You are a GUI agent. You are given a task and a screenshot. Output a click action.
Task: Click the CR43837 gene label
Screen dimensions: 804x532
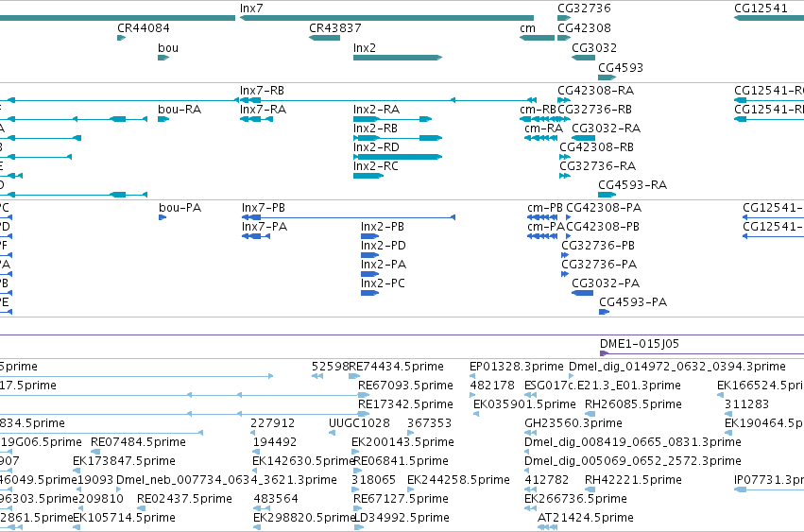(334, 27)
